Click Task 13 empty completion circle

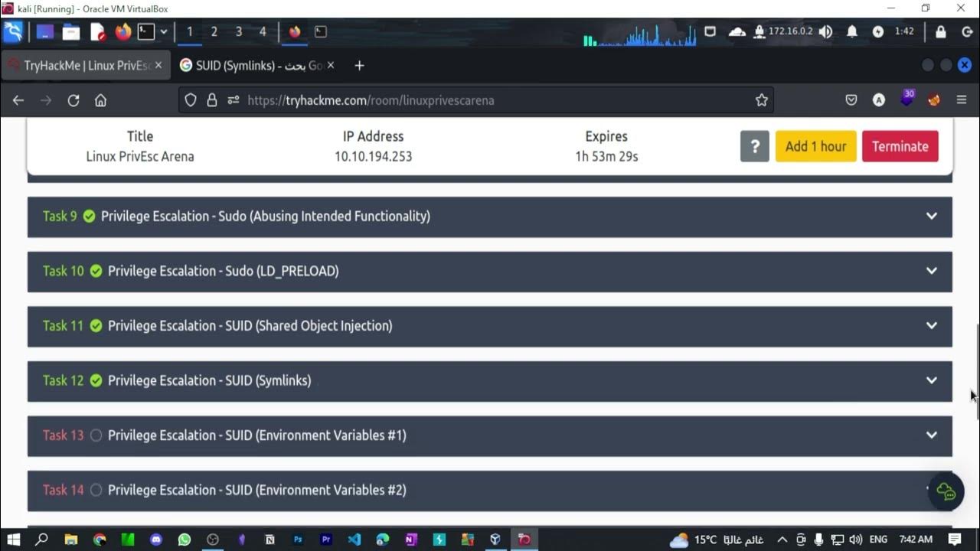(x=96, y=435)
